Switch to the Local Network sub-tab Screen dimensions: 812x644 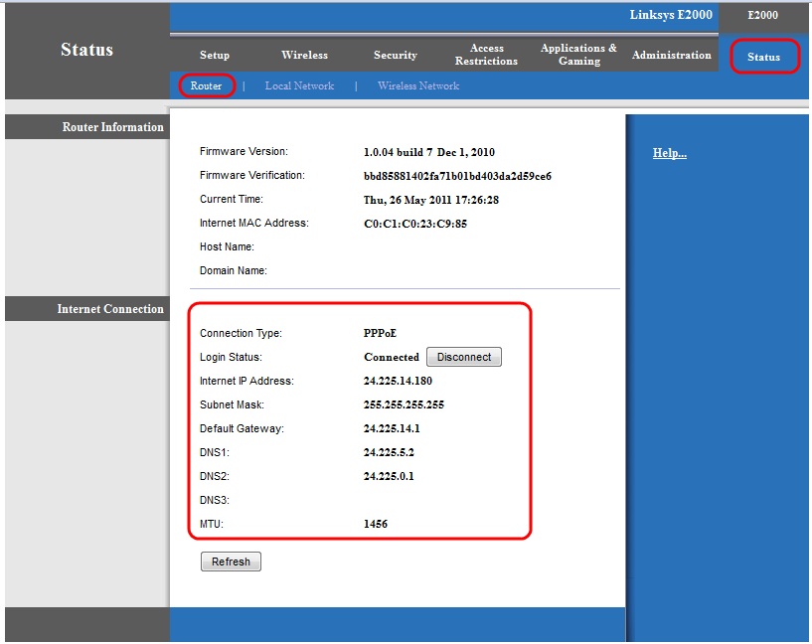pyautogui.click(x=299, y=85)
